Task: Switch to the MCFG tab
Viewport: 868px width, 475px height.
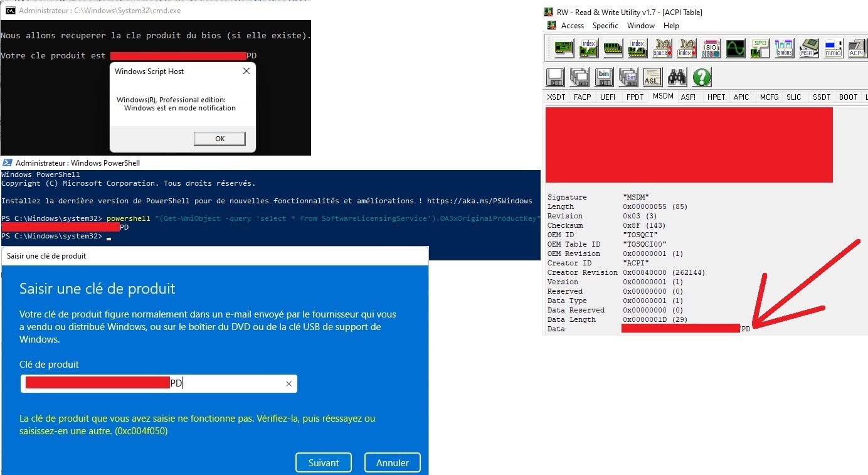Action: tap(770, 97)
